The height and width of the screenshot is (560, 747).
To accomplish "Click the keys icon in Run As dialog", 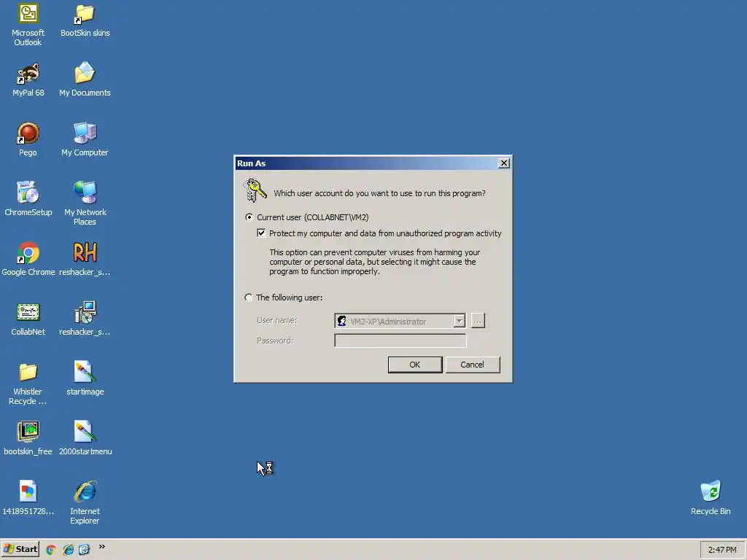I will tap(255, 190).
